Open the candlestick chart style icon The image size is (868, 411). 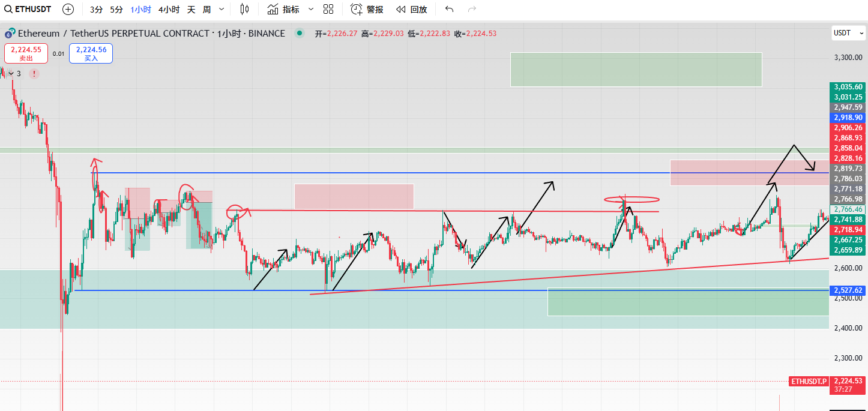(244, 9)
